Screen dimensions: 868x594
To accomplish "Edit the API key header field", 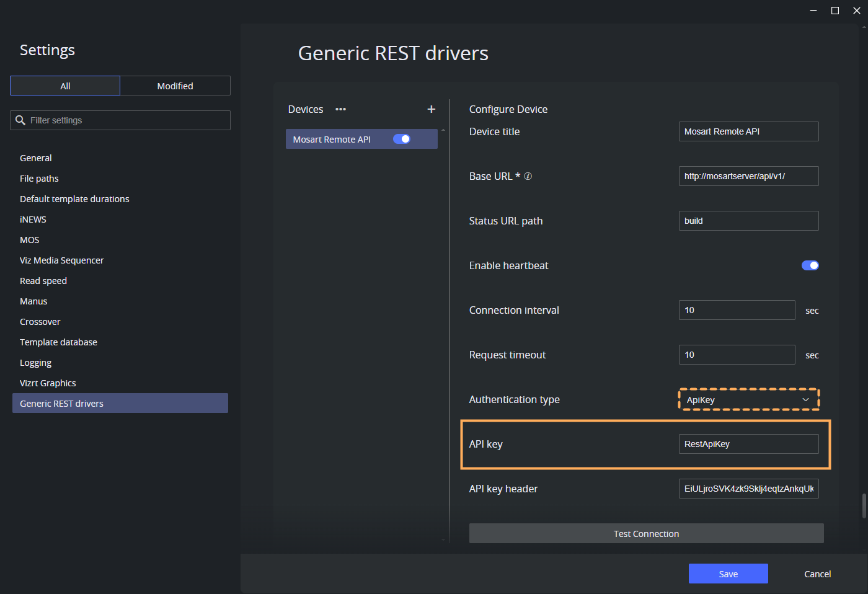I will 748,489.
